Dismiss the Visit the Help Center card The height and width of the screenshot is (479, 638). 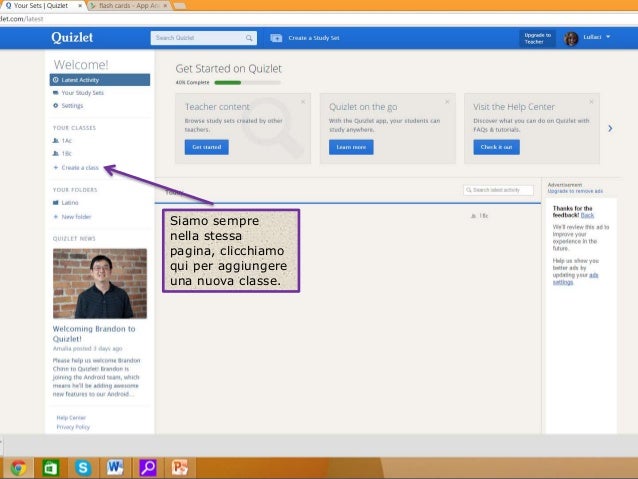591,101
